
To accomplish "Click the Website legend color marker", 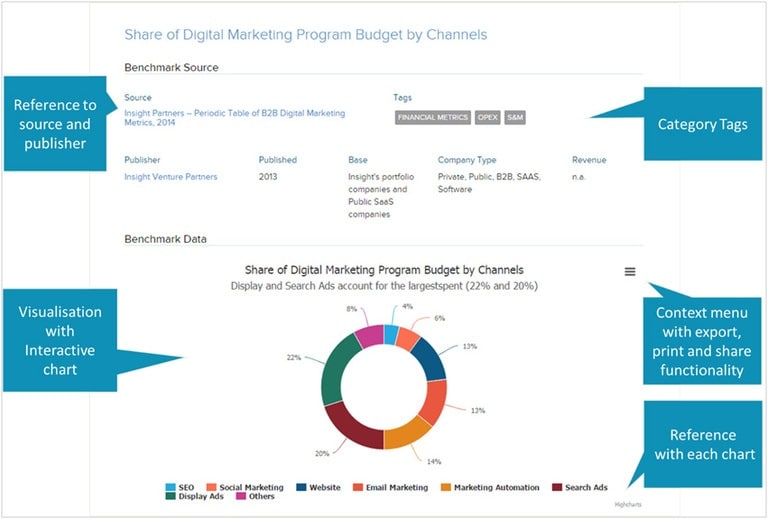I will click(x=301, y=488).
